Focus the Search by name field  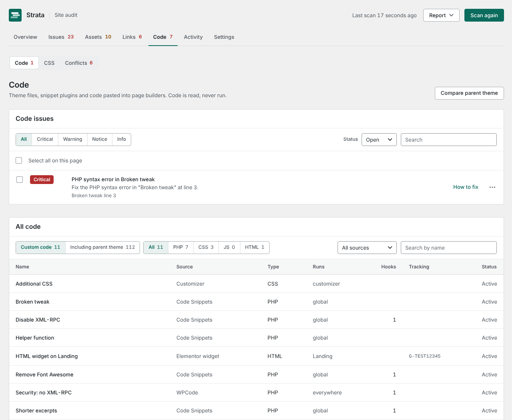pos(449,248)
